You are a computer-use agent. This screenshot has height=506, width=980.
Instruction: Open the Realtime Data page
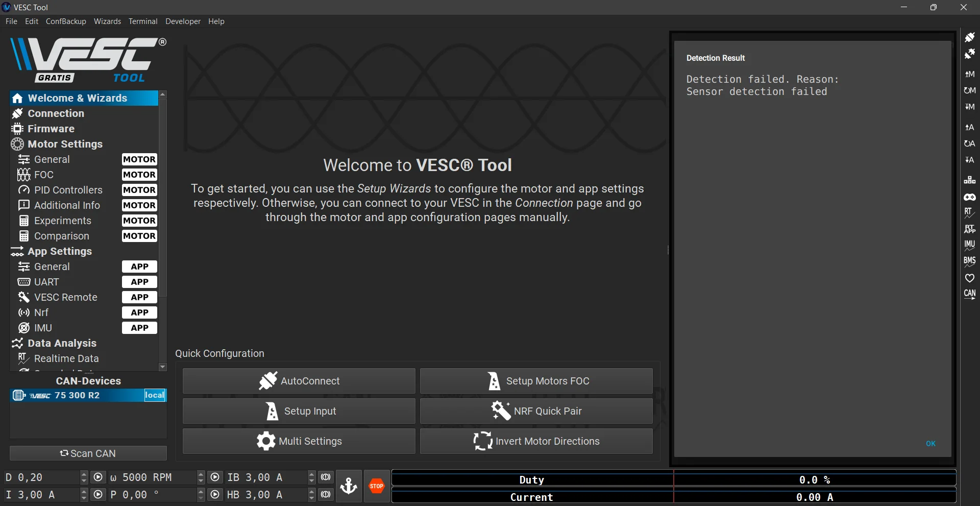(84, 358)
